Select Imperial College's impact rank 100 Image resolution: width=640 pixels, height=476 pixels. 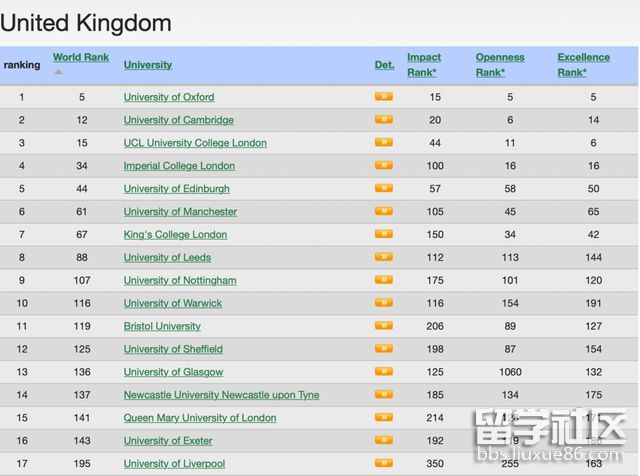coord(435,166)
